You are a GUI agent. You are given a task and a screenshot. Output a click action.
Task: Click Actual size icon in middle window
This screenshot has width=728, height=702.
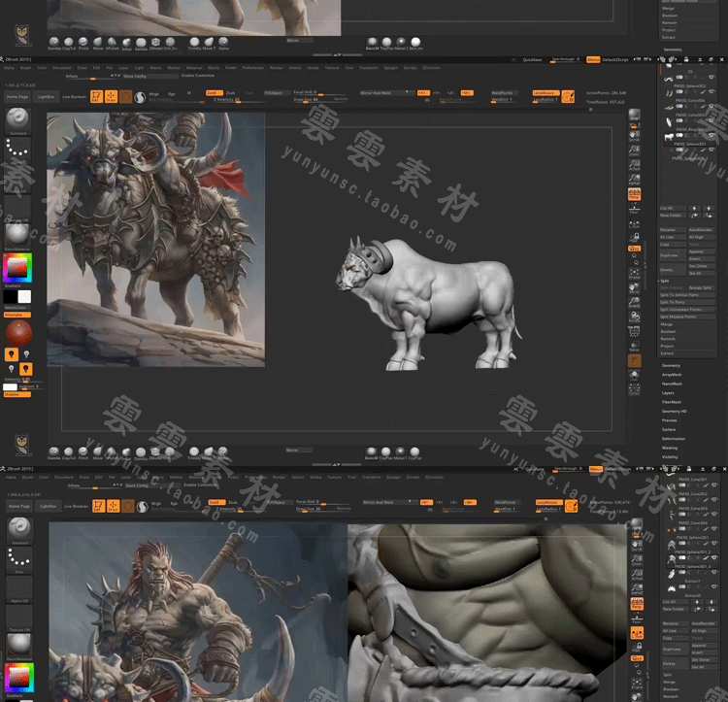[x=634, y=165]
